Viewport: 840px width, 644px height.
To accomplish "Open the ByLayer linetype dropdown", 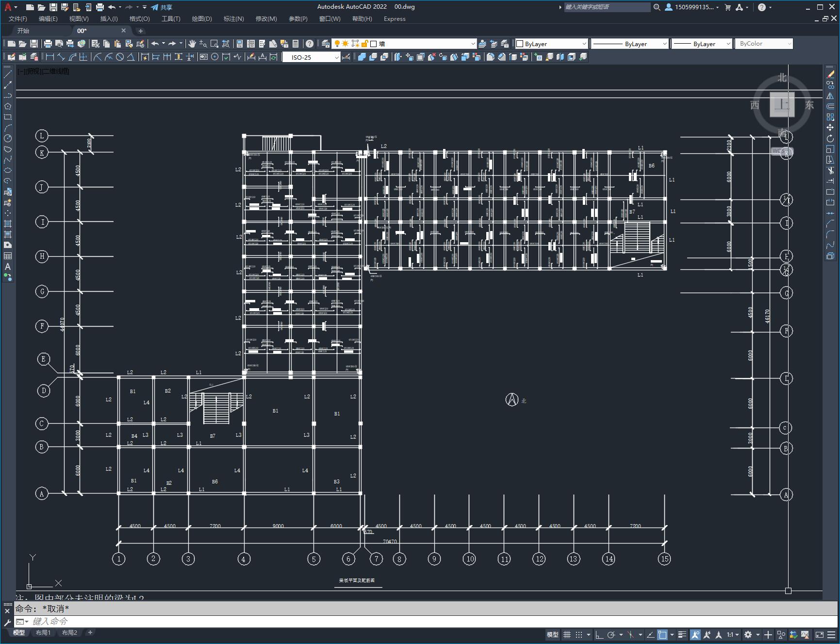I will click(629, 44).
